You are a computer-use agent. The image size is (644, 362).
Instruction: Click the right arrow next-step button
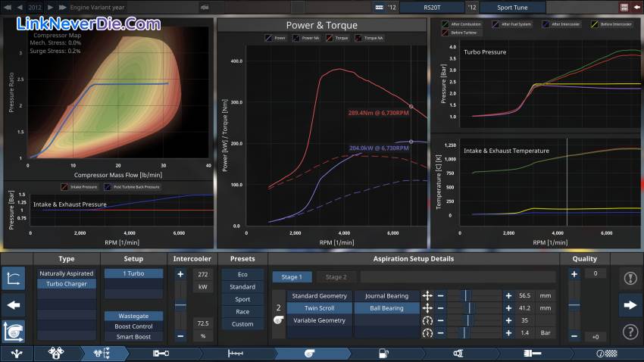coord(630,305)
